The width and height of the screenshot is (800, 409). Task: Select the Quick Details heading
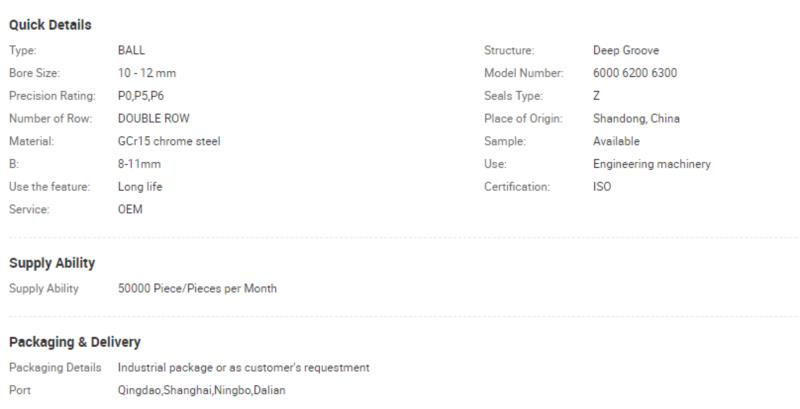[x=50, y=25]
